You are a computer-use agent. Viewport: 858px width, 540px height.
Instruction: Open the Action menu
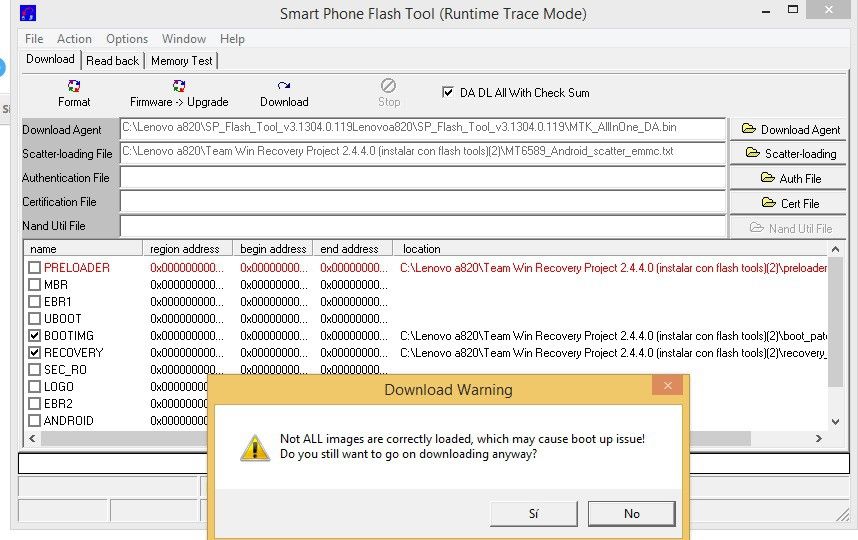pyautogui.click(x=74, y=39)
